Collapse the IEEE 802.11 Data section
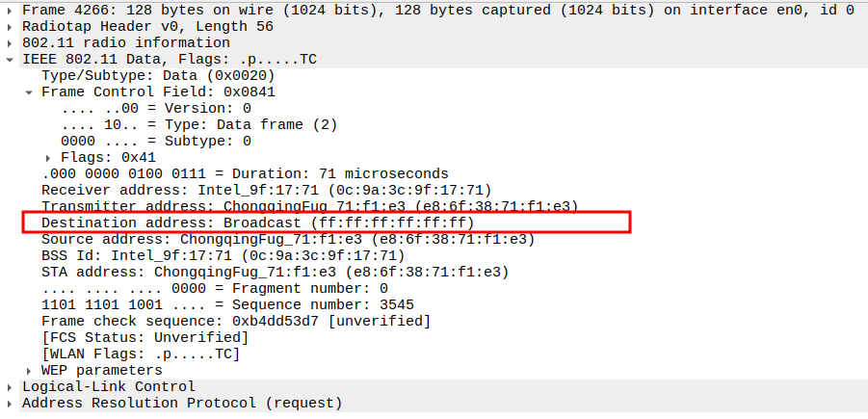 (x=11, y=60)
